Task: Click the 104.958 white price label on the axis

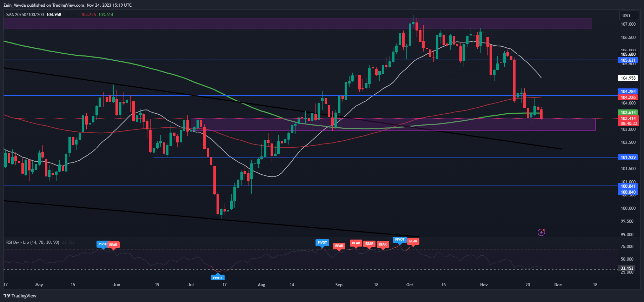Action: [x=628, y=78]
